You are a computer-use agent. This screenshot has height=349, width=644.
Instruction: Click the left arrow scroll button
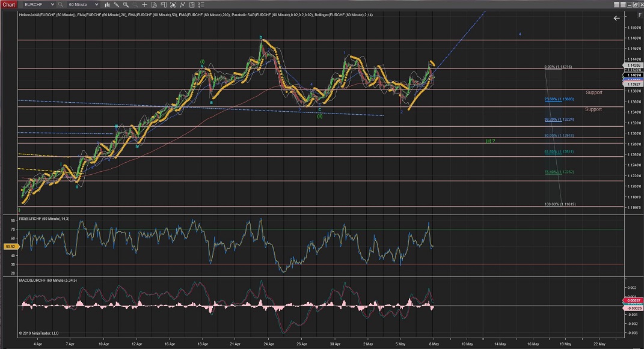[616, 19]
